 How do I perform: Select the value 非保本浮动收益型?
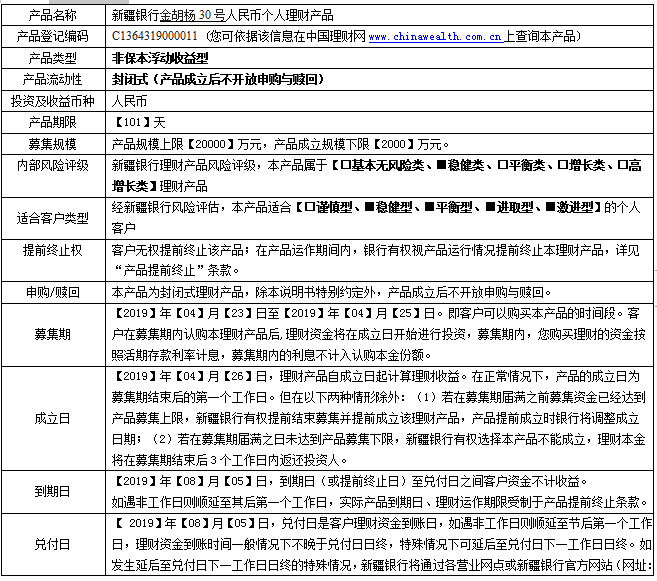tap(160, 58)
